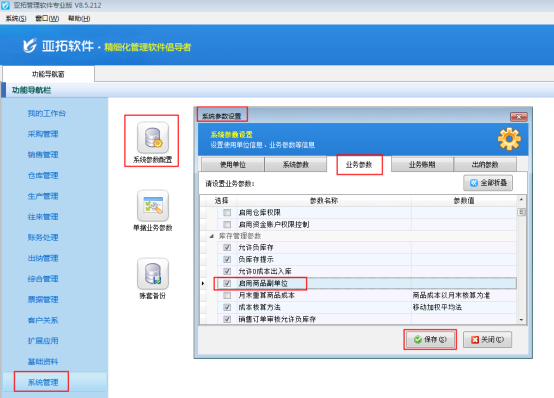This screenshot has width=554, height=398.
Task: Open the 窗口(W) menu
Action: click(47, 18)
